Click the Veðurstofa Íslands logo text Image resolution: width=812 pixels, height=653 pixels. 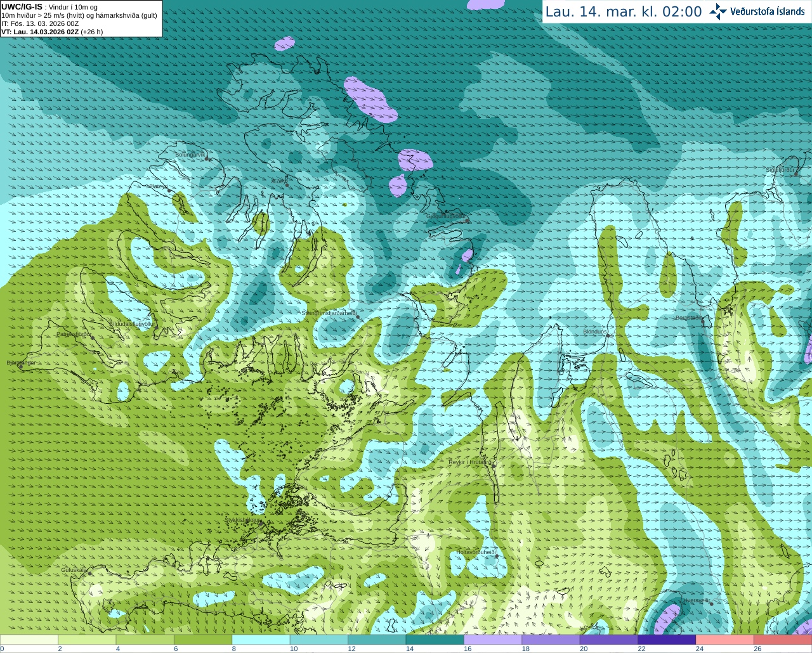[x=768, y=11]
